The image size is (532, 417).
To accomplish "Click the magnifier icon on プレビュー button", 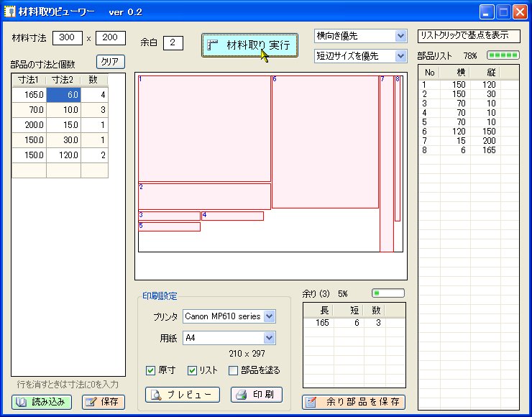I will (x=157, y=395).
